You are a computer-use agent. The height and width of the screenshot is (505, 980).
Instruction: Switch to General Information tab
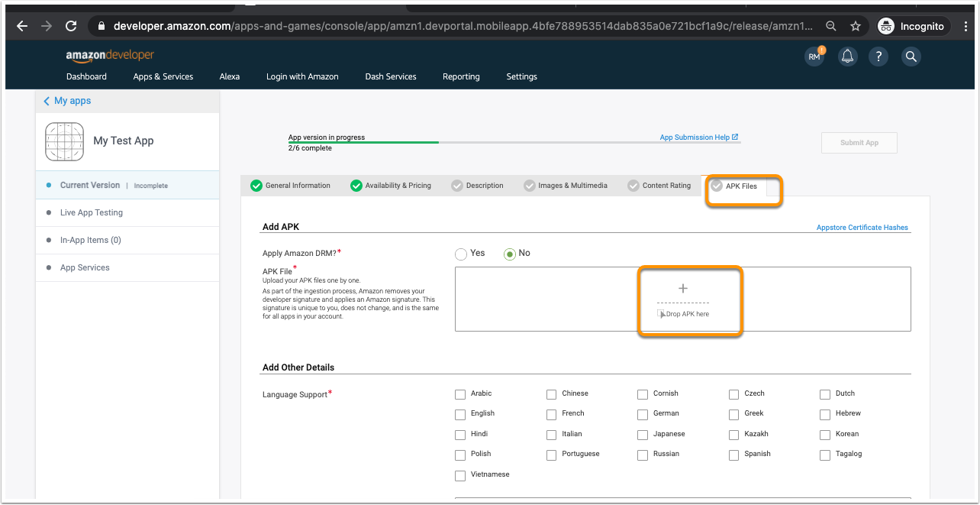point(291,186)
